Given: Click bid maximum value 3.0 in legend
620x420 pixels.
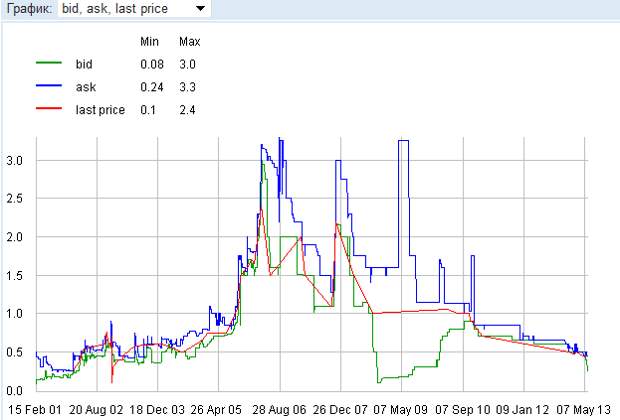Looking at the screenshot, I should tap(187, 64).
